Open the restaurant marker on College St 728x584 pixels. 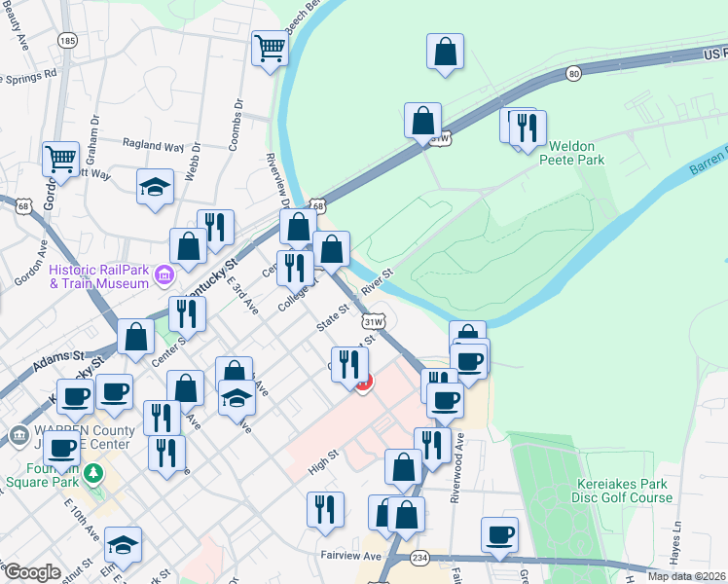[x=295, y=269]
